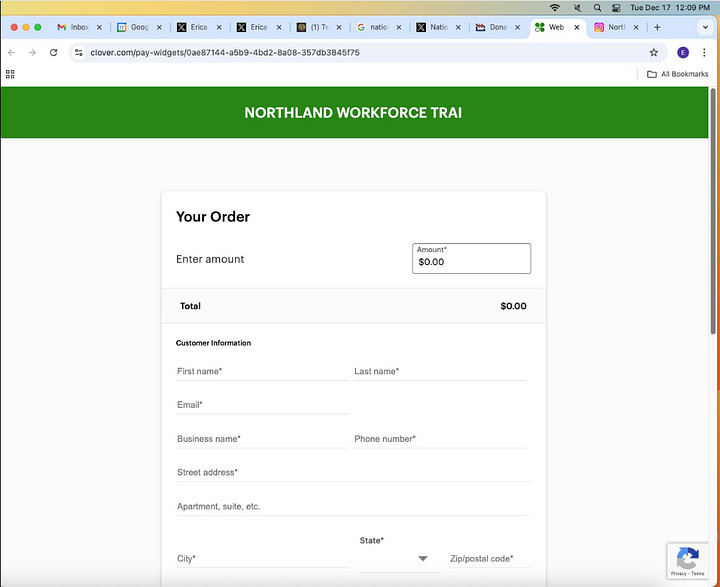Close the '(1) Tw' tab
The width and height of the screenshot is (720, 587).
339,28
